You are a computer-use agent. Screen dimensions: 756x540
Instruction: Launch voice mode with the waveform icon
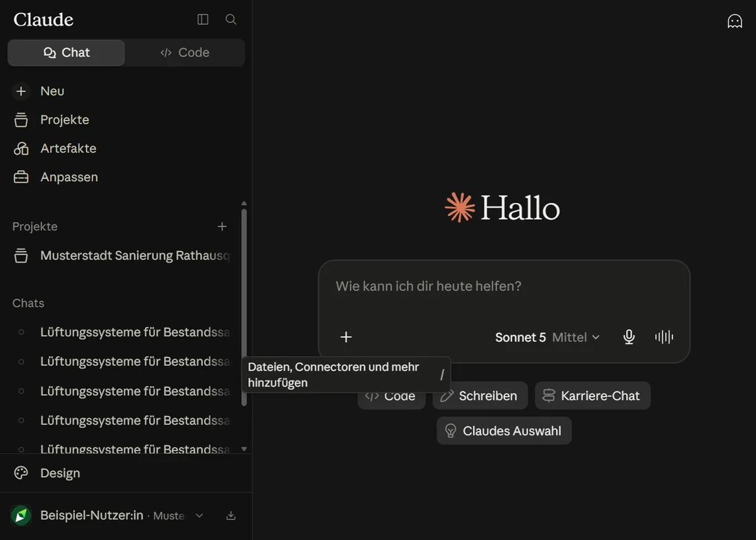click(664, 337)
